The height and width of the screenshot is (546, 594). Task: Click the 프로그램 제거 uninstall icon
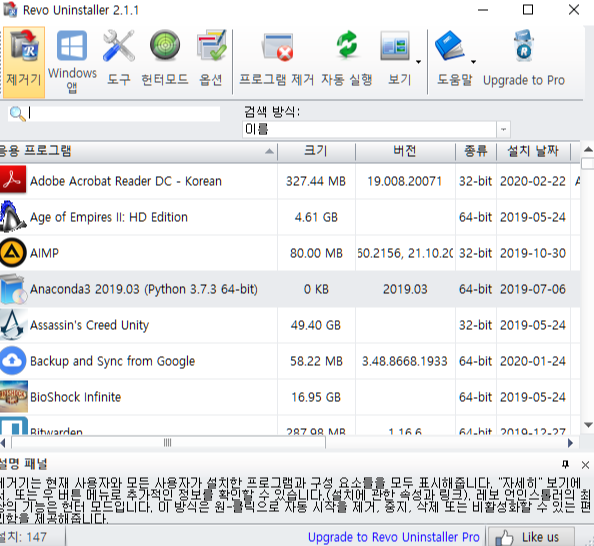pyautogui.click(x=277, y=47)
